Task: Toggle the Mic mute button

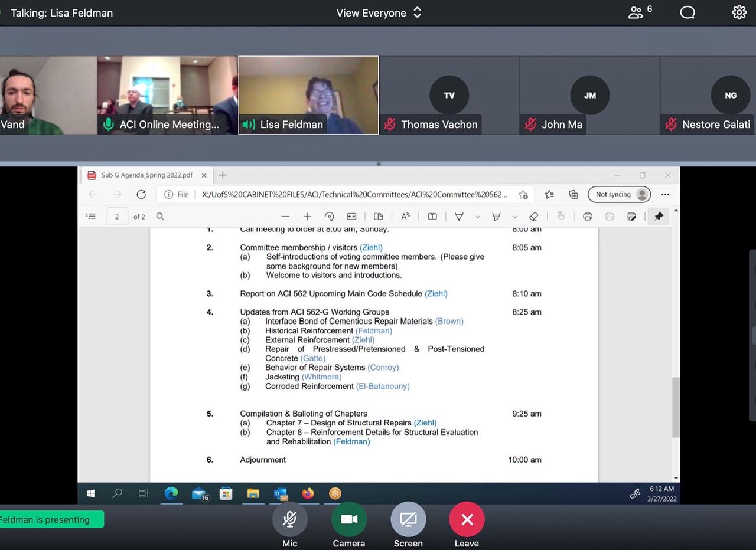Action: pos(289,519)
